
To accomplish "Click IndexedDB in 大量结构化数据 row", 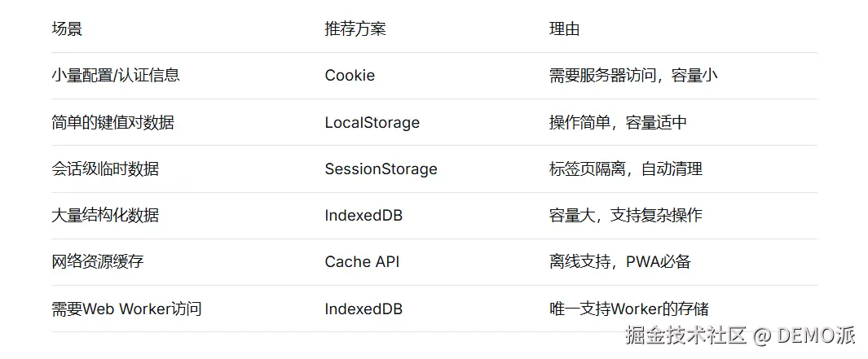I will [x=364, y=216].
